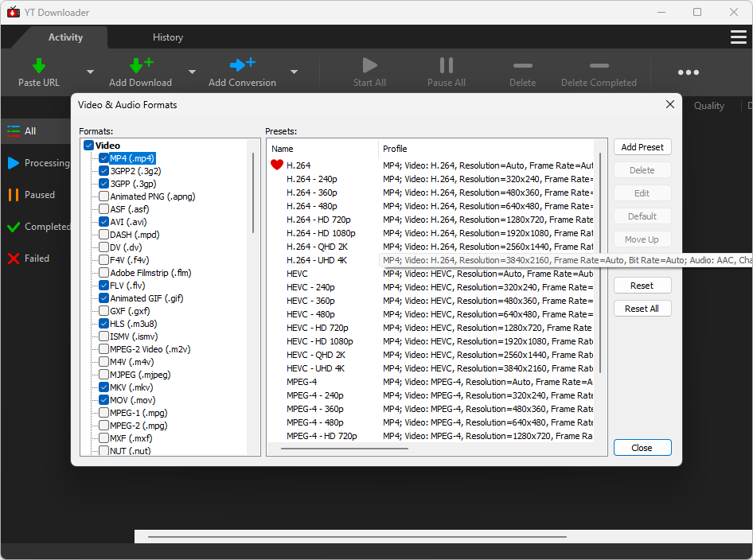Click the Paste URL green arrow icon
Image resolution: width=753 pixels, height=560 pixels.
(39, 65)
